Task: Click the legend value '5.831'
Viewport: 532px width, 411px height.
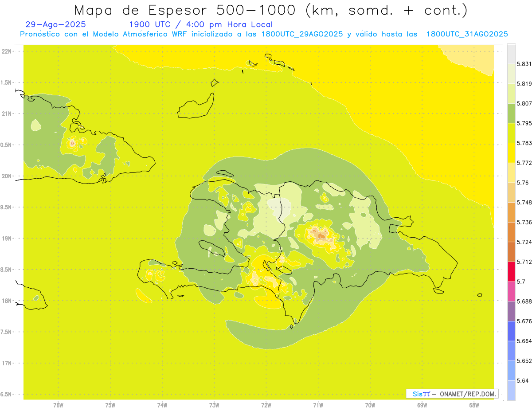Action: pos(524,64)
